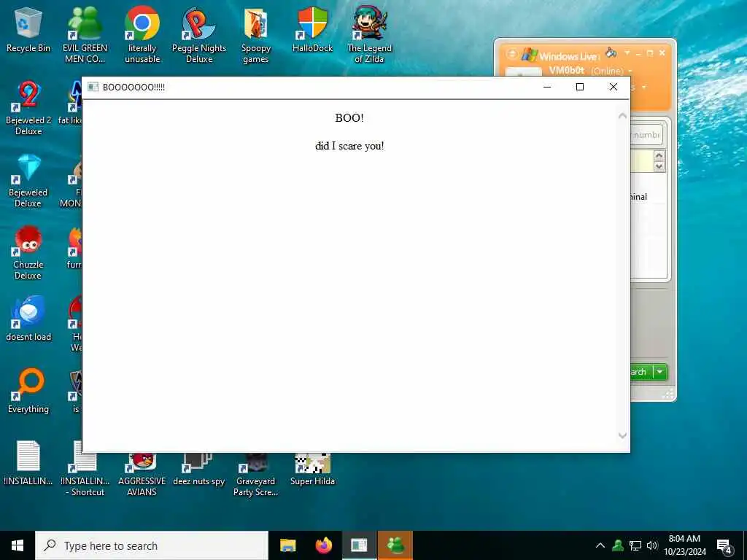The height and width of the screenshot is (560, 747).
Task: Open the 'deez nuts spy' shortcut
Action: coord(199,470)
